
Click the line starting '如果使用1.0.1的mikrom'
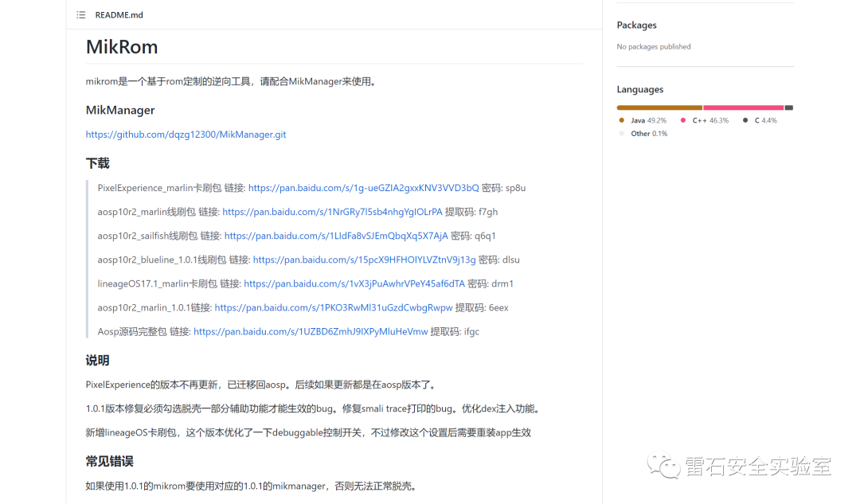[x=253, y=486]
